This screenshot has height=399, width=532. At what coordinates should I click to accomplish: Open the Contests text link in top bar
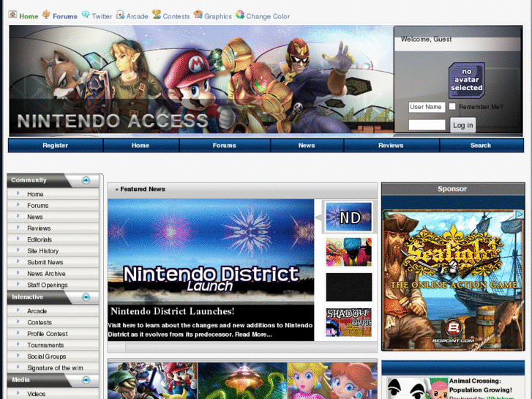(176, 16)
